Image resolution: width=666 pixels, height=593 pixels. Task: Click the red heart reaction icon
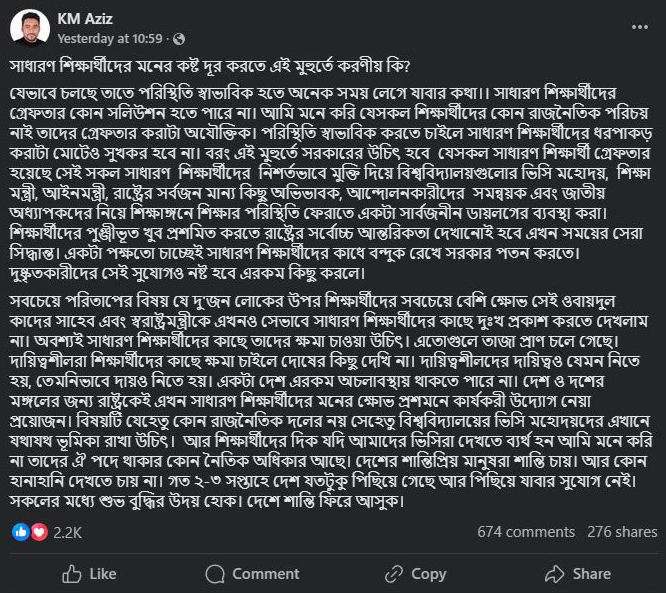point(39,532)
